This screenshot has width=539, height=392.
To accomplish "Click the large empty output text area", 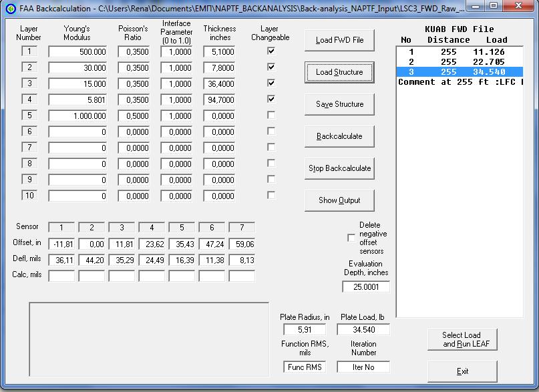I will [x=149, y=339].
